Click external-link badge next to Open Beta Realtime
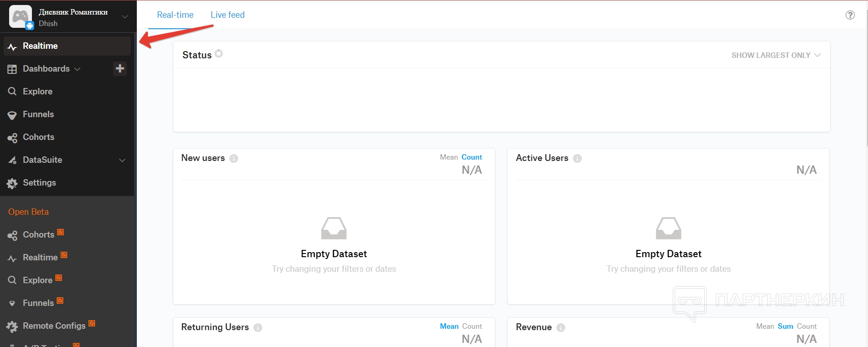The height and width of the screenshot is (347, 868). 64,255
